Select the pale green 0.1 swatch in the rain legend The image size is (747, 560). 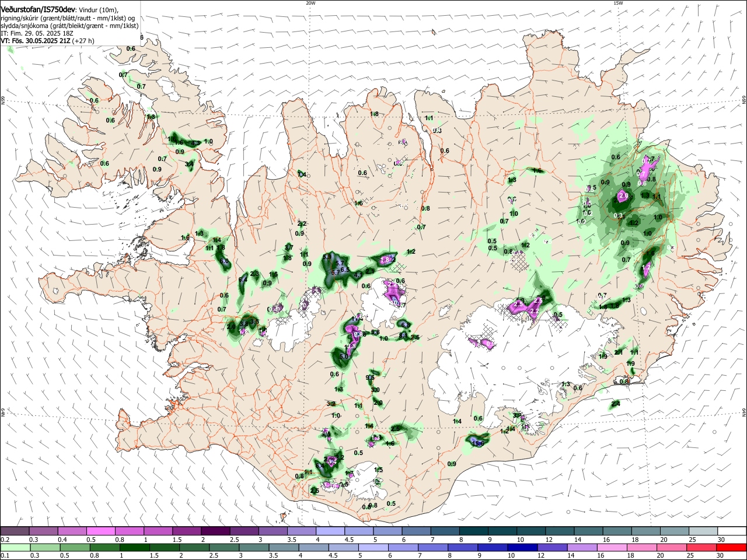(x=15, y=548)
